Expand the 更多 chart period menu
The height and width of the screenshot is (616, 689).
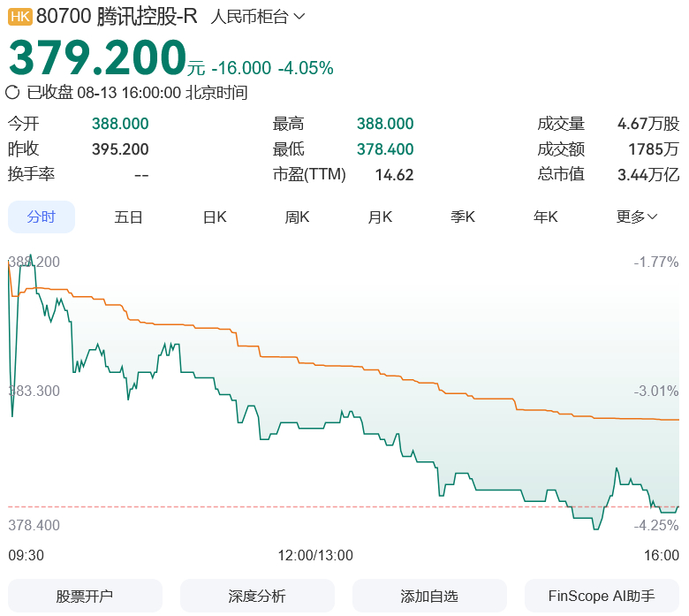click(636, 217)
